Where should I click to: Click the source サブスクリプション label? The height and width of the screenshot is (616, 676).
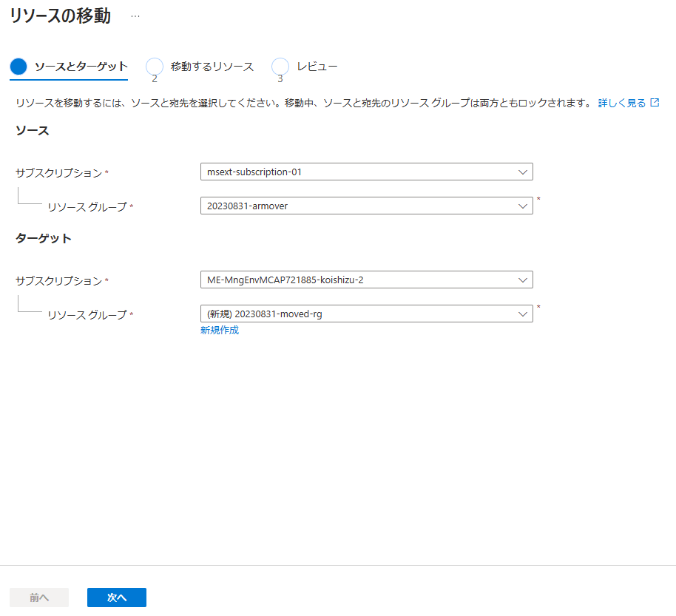point(58,173)
